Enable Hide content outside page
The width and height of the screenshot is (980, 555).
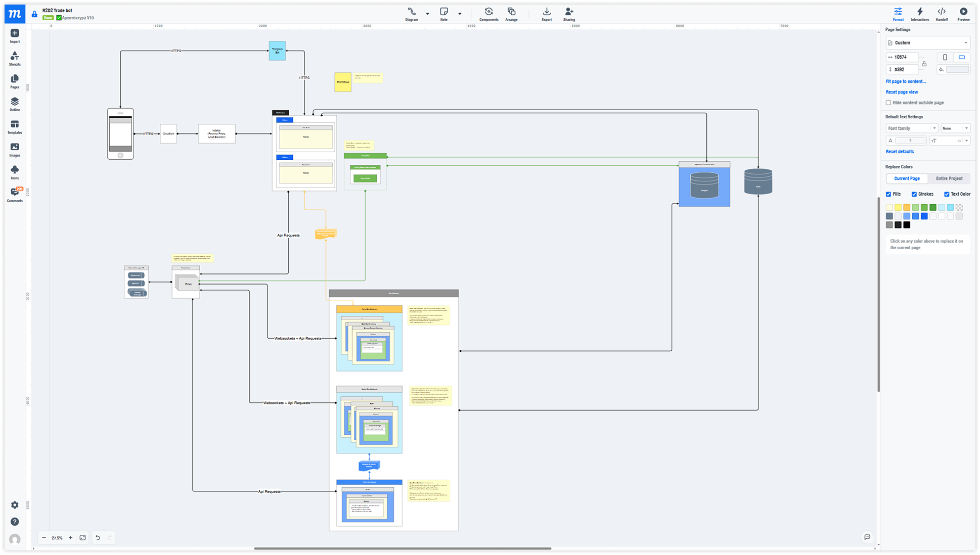pos(888,103)
